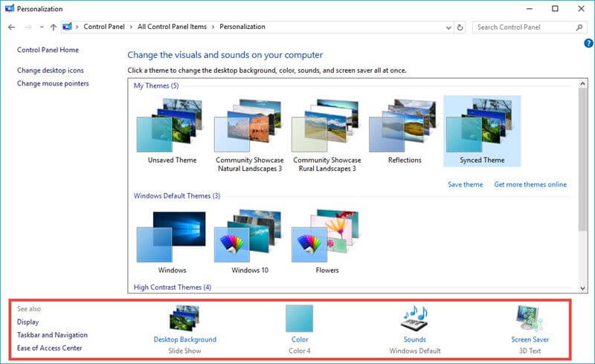Click Control Panel in the breadcrumb
Viewport: 595px width, 364px height.
[x=104, y=27]
